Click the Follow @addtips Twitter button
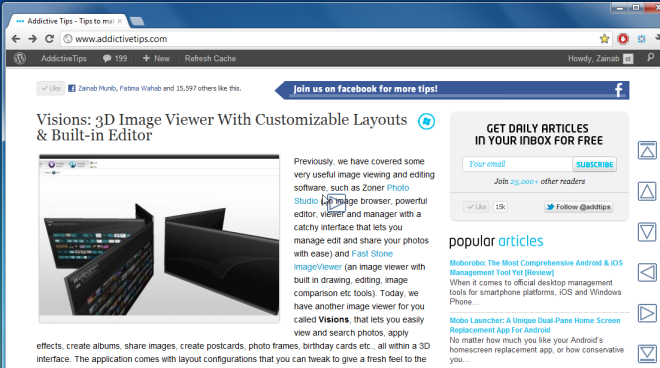Viewport: 660px width, 368px height. pos(579,207)
